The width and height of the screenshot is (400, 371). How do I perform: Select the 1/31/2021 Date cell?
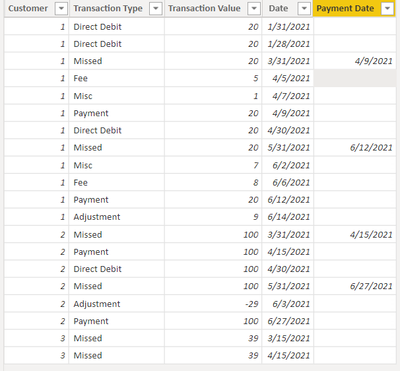tap(288, 27)
